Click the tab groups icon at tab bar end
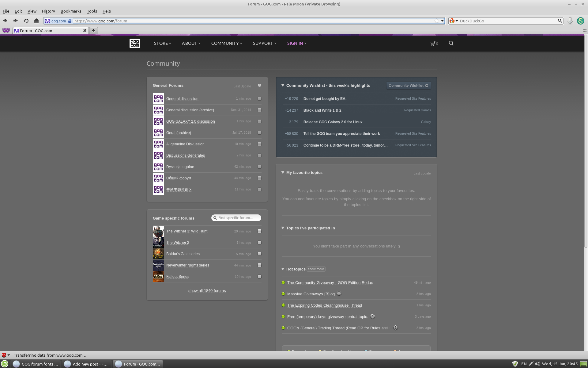 (585, 31)
